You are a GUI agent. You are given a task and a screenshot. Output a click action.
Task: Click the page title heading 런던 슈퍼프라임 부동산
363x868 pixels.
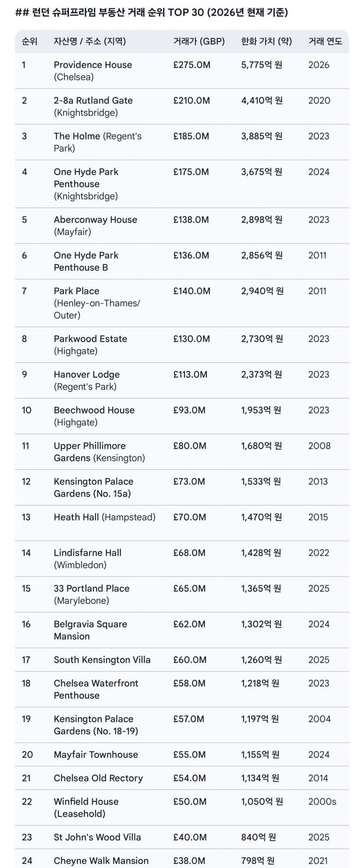pyautogui.click(x=152, y=12)
